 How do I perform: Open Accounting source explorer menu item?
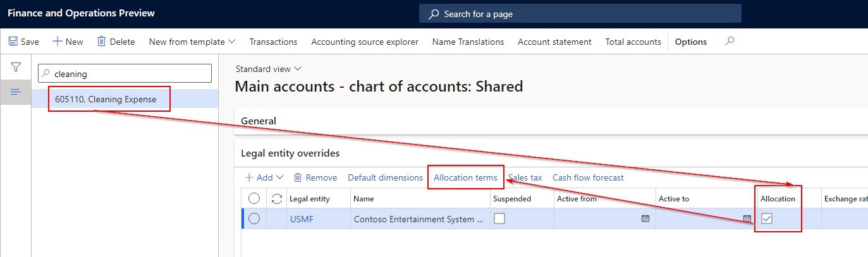pyautogui.click(x=364, y=42)
